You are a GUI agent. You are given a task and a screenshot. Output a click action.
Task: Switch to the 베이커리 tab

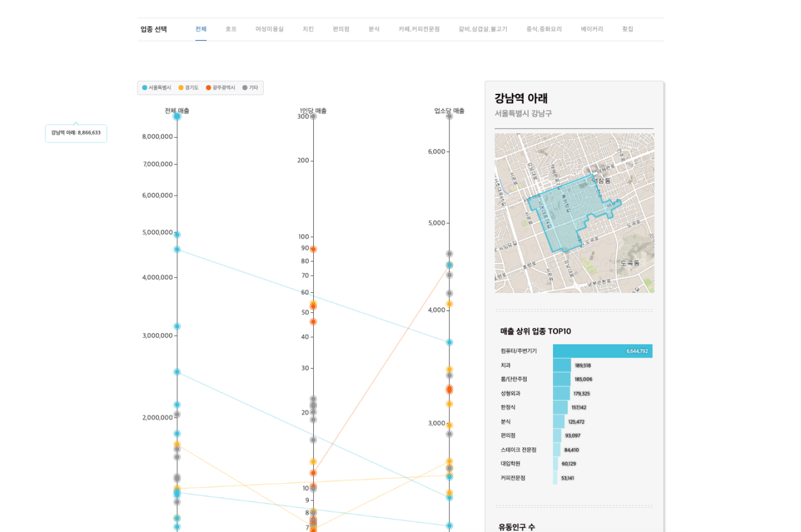coord(592,29)
